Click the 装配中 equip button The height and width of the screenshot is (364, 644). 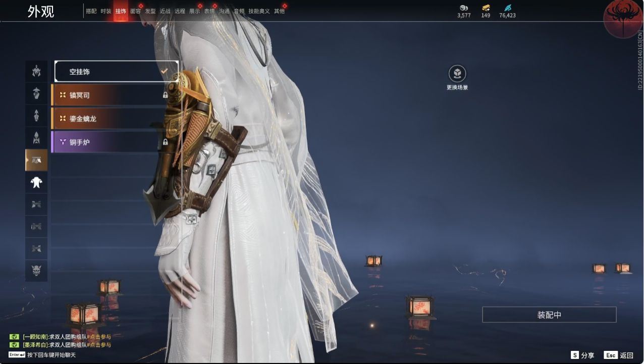[x=549, y=315]
